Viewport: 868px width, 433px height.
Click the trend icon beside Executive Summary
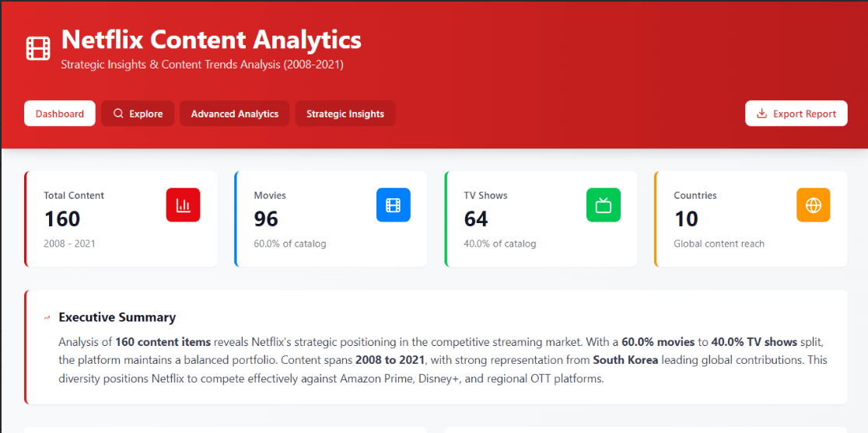tap(47, 318)
